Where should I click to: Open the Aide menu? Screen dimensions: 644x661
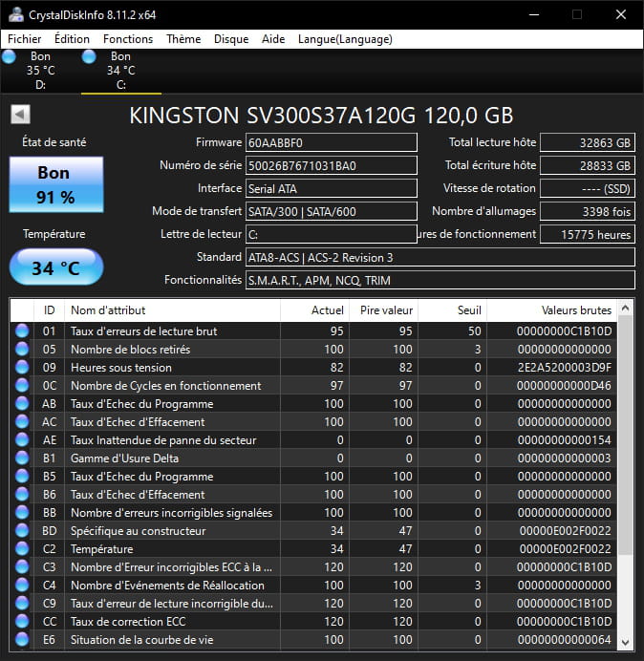click(273, 39)
